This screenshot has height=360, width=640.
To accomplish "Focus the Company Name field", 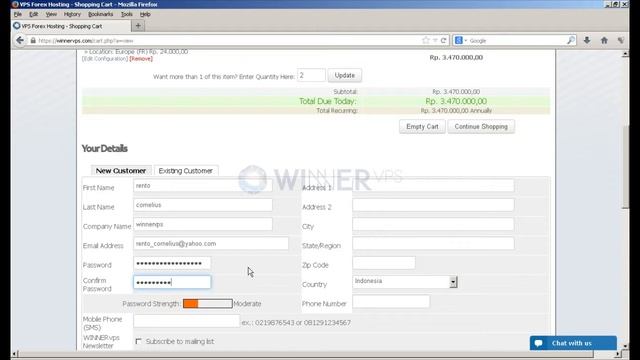I will click(203, 224).
